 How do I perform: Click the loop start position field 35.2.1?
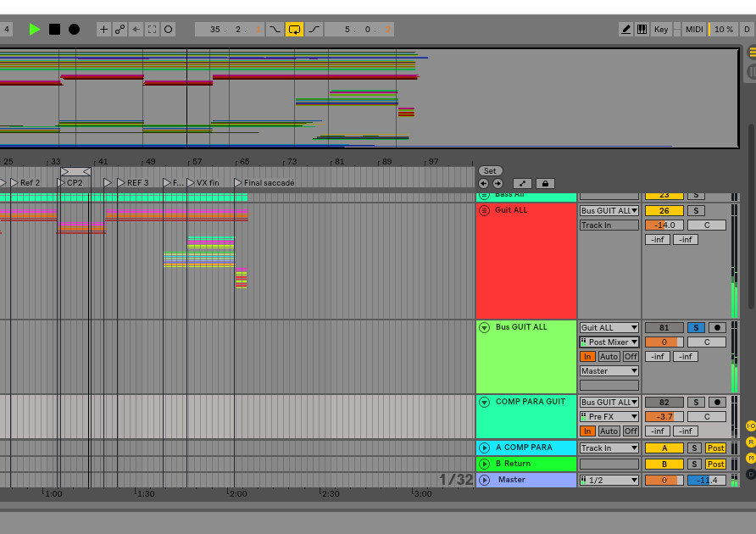pos(230,30)
